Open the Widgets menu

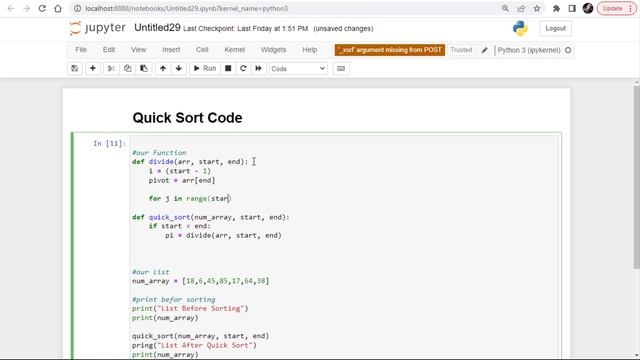[x=273, y=50]
